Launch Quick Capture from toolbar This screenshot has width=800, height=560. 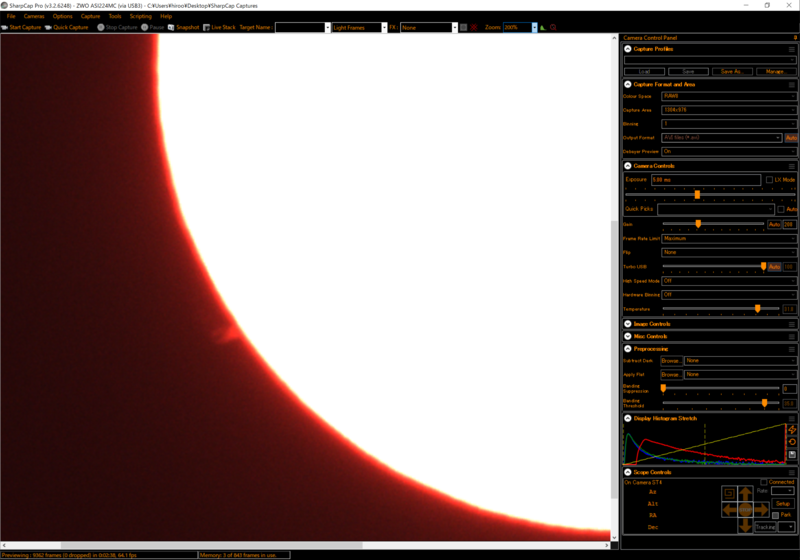pyautogui.click(x=67, y=28)
